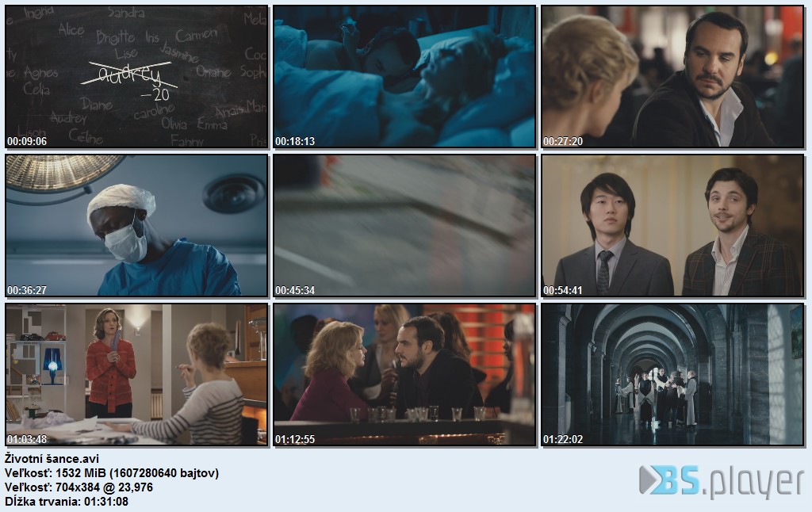Click the 00:54:41 timestamp label
This screenshot has height=512, width=812.
point(563,290)
